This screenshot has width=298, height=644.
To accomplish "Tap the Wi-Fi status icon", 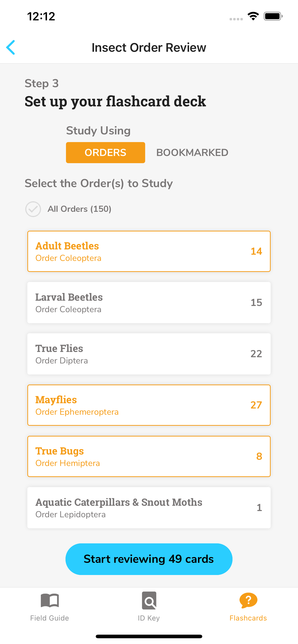I will point(253,16).
